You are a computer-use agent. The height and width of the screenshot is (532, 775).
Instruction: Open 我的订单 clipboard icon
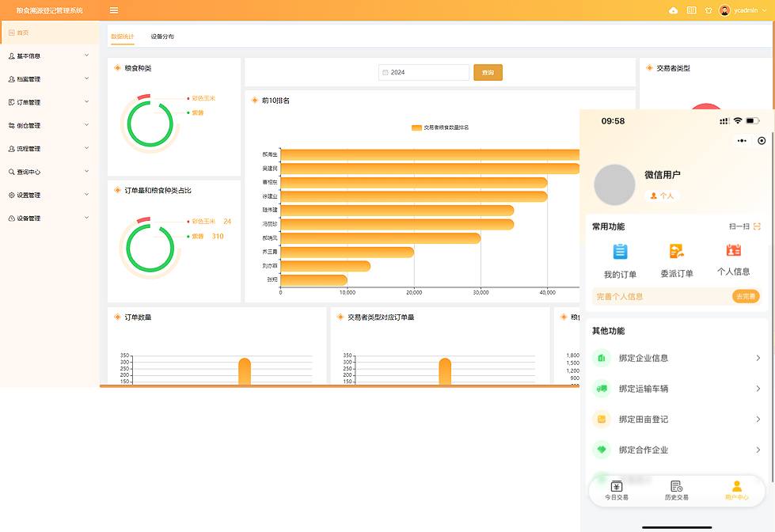(620, 252)
